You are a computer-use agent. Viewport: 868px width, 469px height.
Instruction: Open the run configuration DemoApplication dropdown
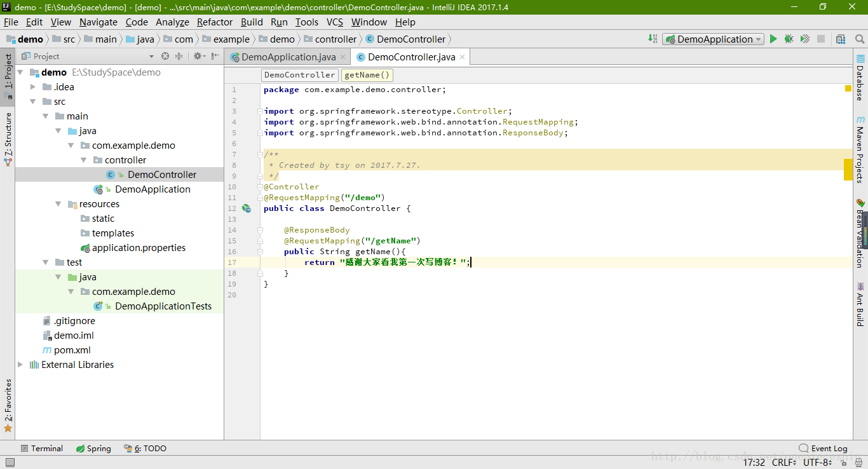pyautogui.click(x=713, y=39)
